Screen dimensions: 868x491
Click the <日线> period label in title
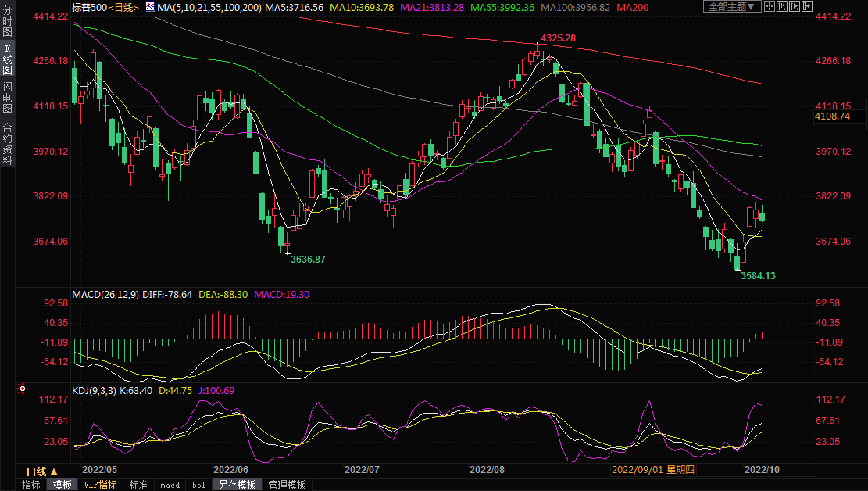click(123, 7)
